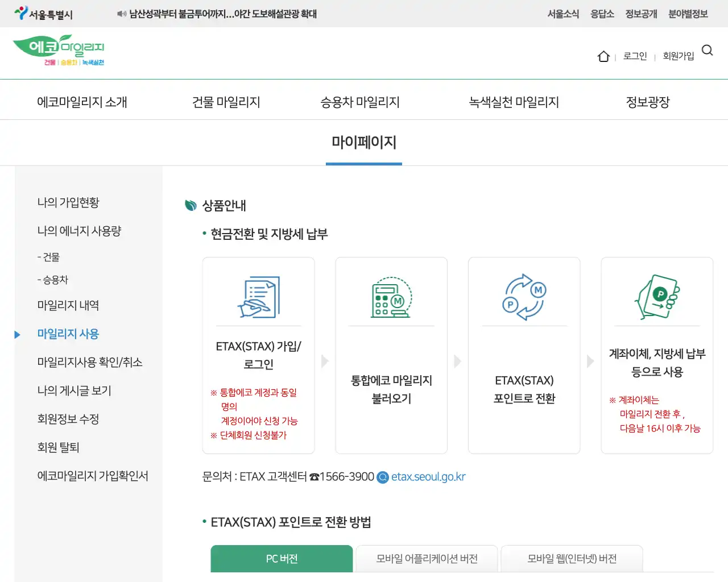This screenshot has height=582, width=728.
Task: Switch to 모바일 어플리케이션 버전 tab
Action: [427, 559]
